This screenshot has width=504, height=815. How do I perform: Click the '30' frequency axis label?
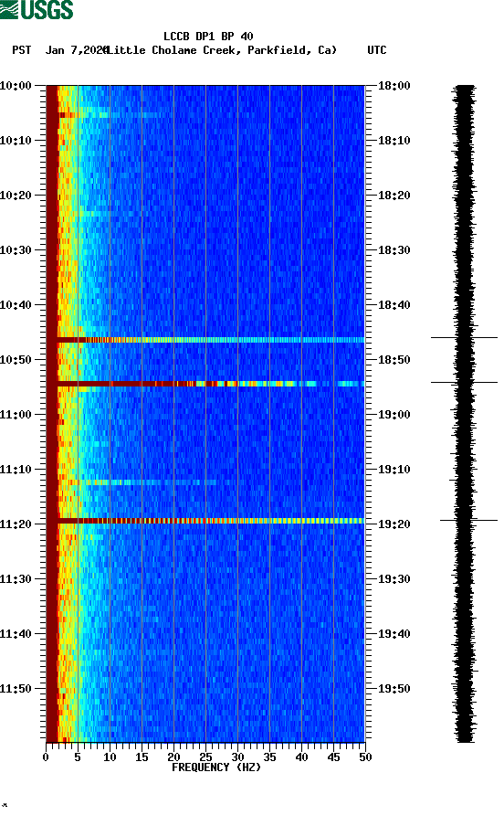pos(237,757)
